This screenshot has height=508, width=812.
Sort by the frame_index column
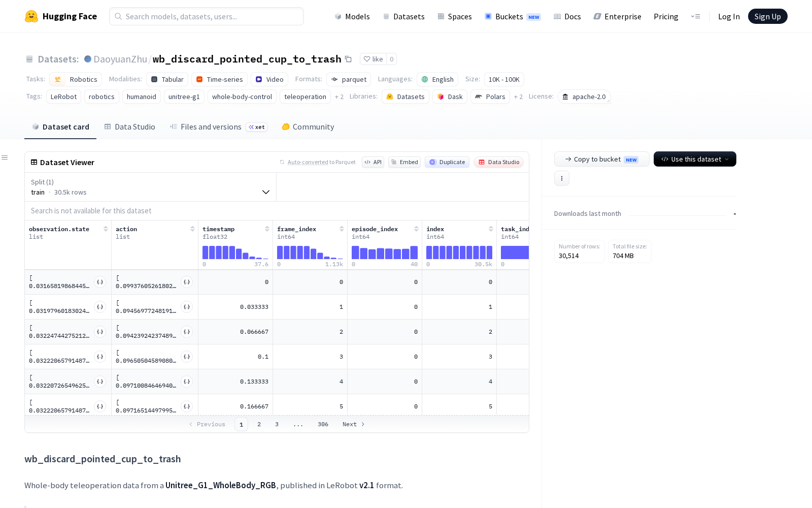[x=342, y=229]
